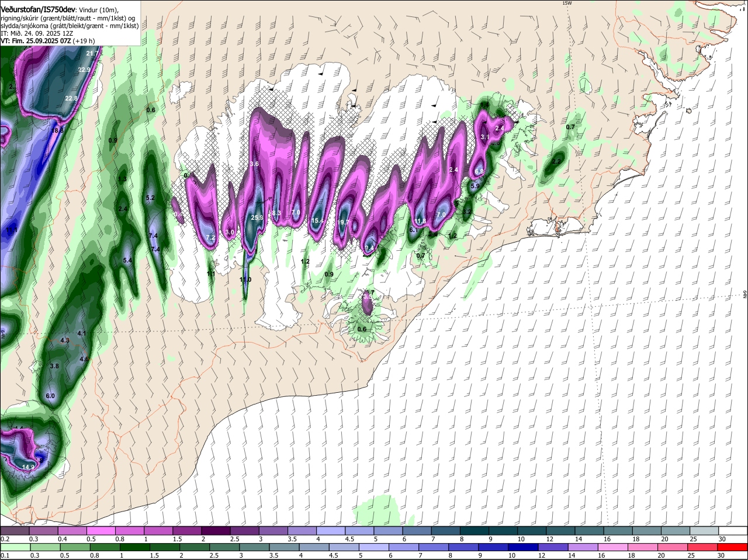This screenshot has height=560, width=748.
Task: Select upper snow scale swatch between 0.2 and 0.3
Action: pos(15,531)
